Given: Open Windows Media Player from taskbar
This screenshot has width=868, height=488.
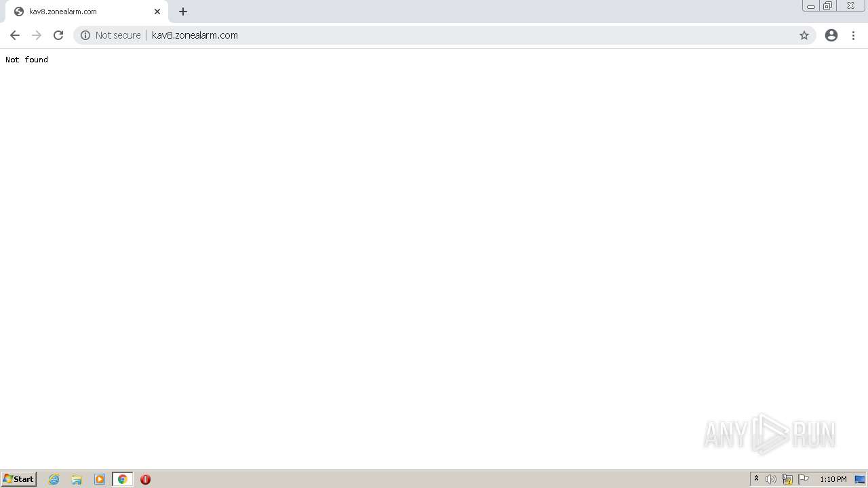Looking at the screenshot, I should click(x=100, y=479).
